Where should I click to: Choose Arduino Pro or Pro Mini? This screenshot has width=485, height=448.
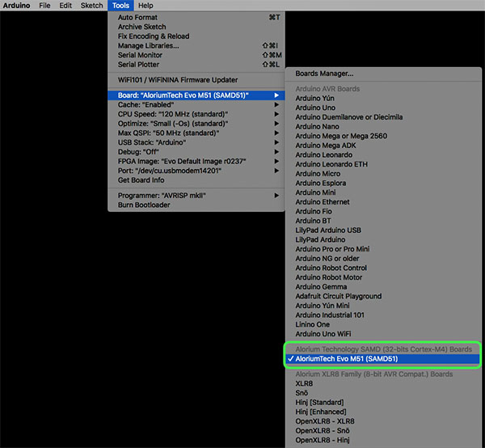(383, 249)
